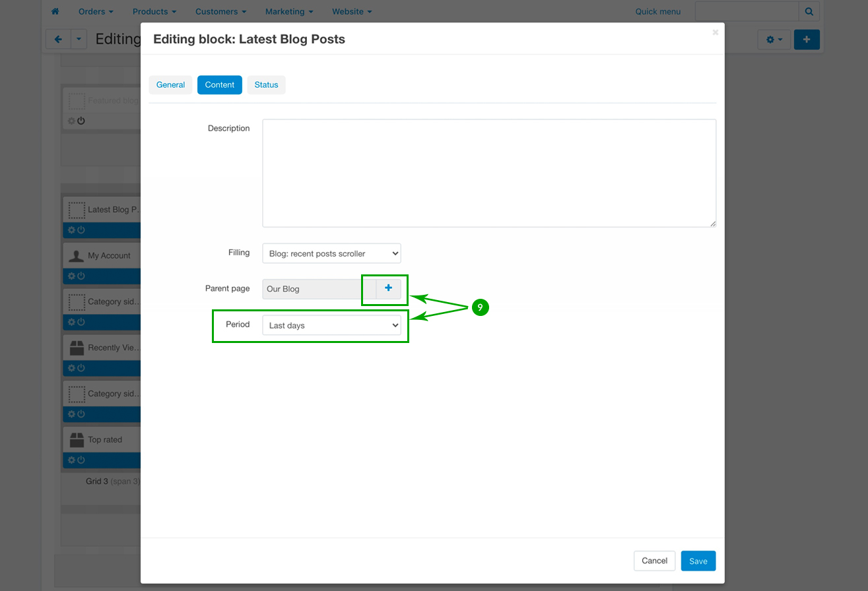
Task: Open the Filling dropdown
Action: 331,253
